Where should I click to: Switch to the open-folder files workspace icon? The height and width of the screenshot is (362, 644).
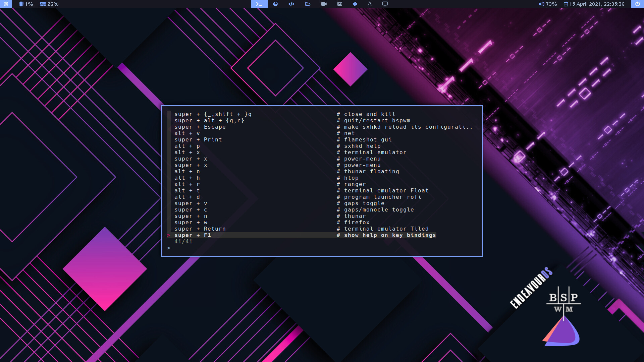point(308,4)
